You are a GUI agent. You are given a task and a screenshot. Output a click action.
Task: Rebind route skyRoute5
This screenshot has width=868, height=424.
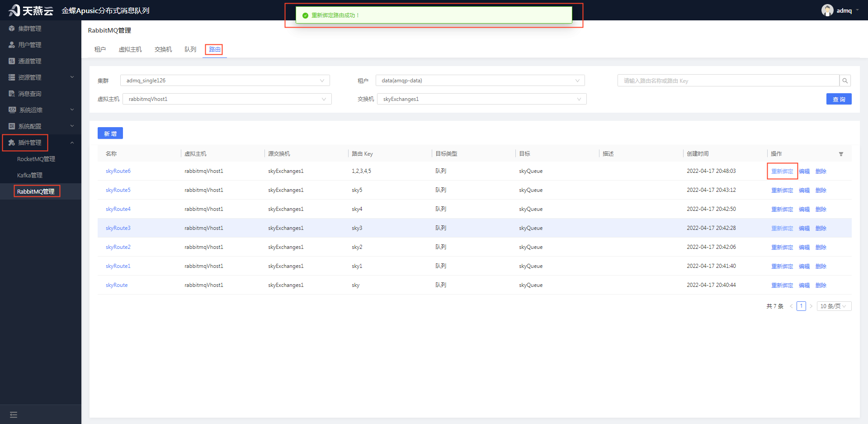point(782,190)
